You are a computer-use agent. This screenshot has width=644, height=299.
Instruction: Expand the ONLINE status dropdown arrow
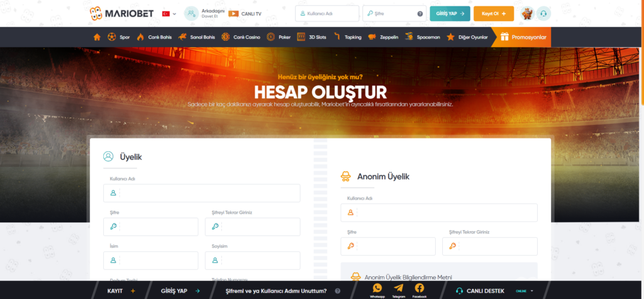[532, 291]
